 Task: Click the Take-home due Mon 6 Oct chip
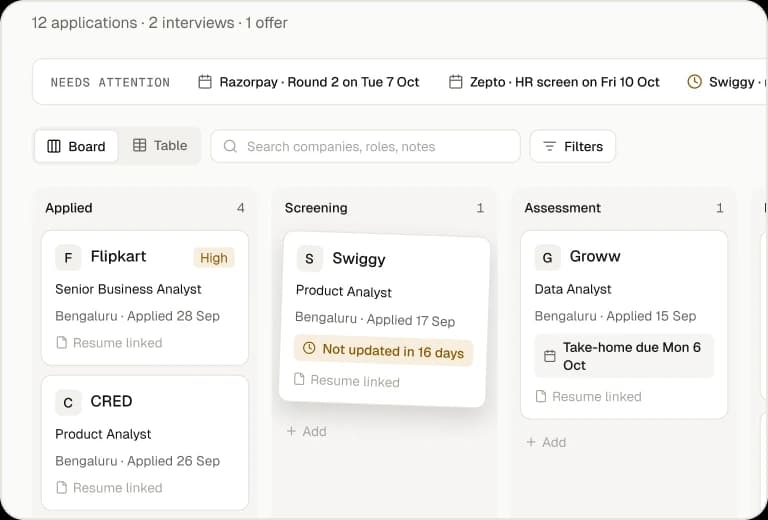pos(624,356)
